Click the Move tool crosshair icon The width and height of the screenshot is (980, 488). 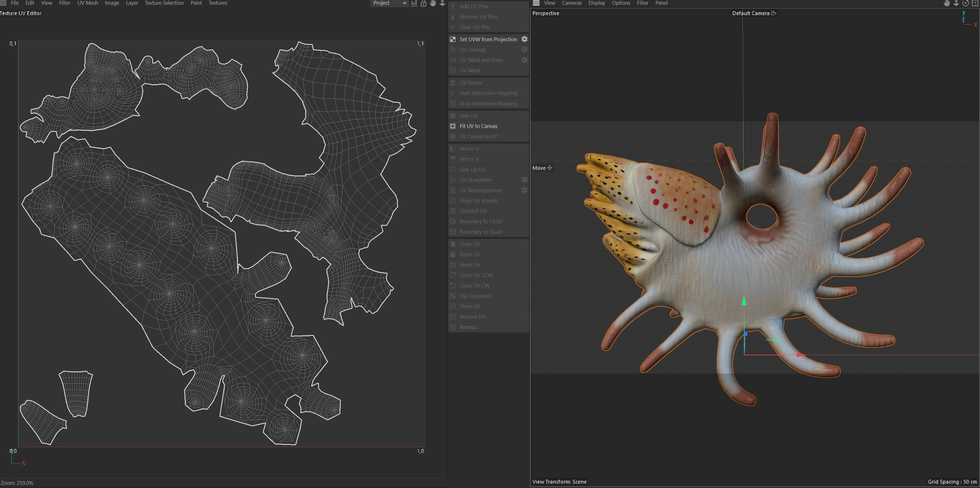(x=550, y=168)
